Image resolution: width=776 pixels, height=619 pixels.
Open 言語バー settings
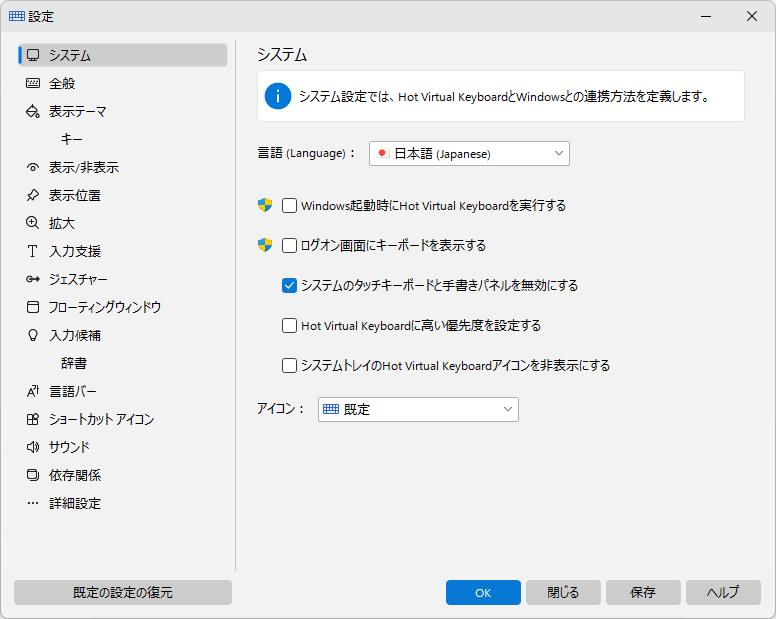[123, 391]
